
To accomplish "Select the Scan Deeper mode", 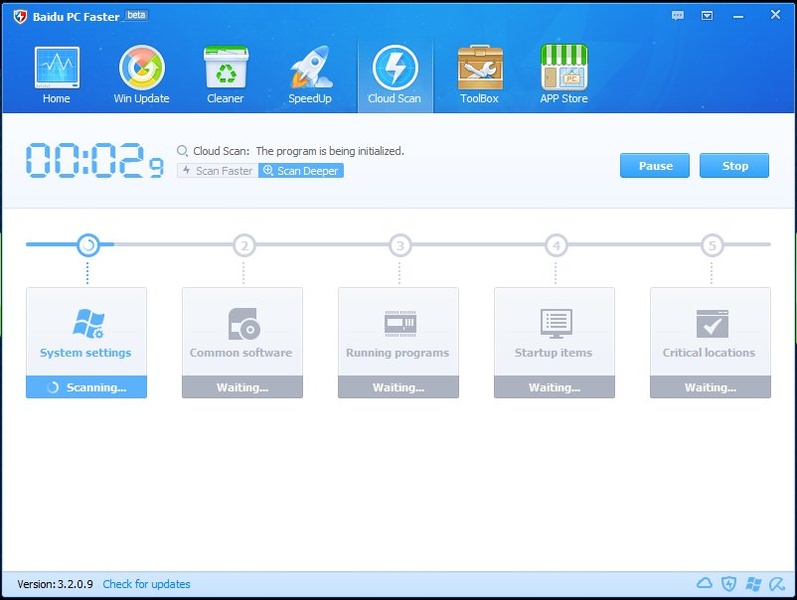I will click(x=300, y=171).
